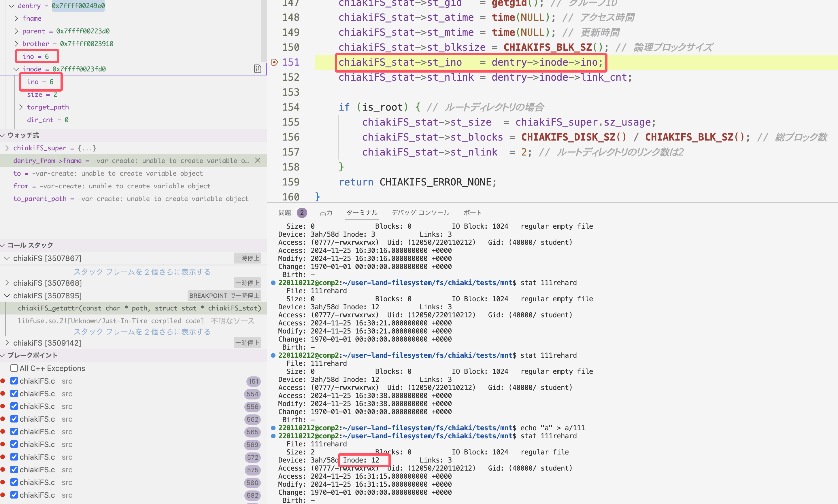Expand thread chiakiFS [3507868]
The height and width of the screenshot is (504, 838).
tap(7, 283)
